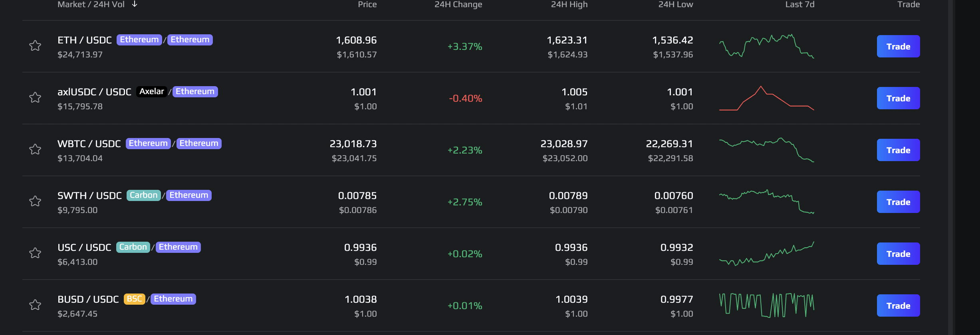
Task: Click the $15,795.78 volume value
Action: (x=80, y=106)
